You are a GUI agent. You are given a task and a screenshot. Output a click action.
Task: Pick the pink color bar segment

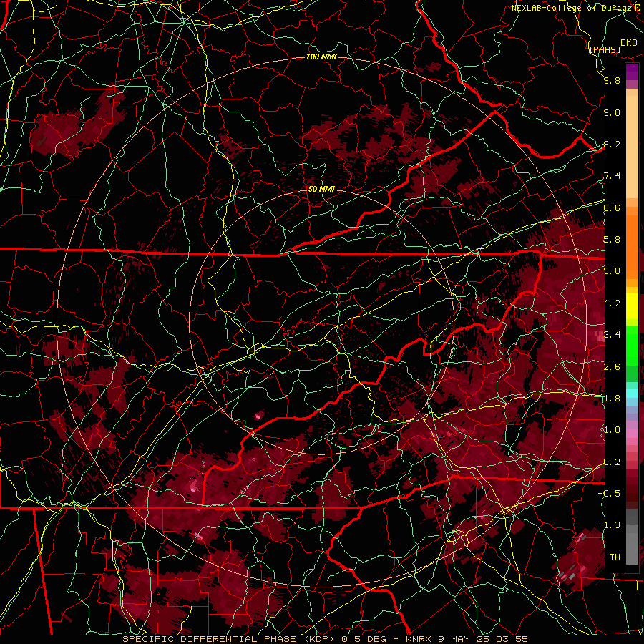coord(632,434)
